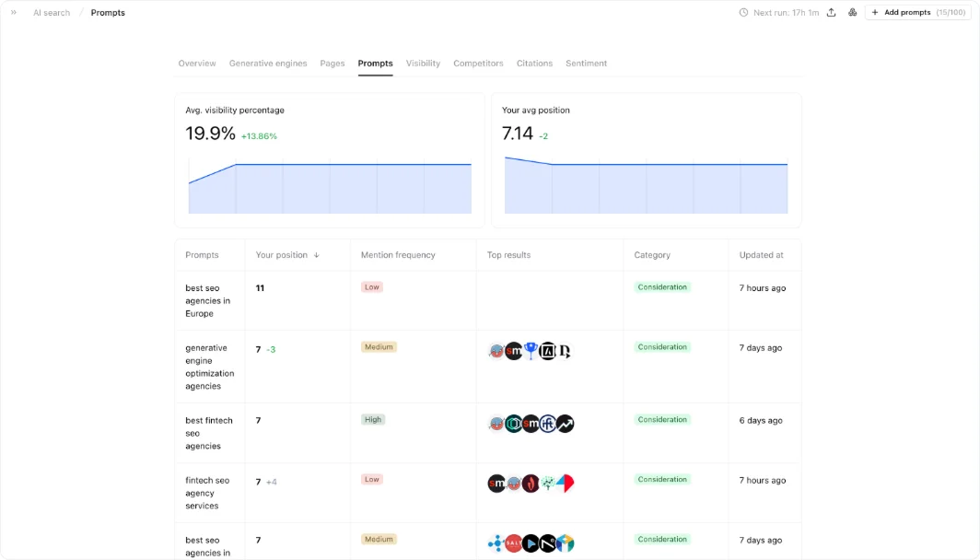Click the Next run clock icon
The image size is (980, 560).
coord(743,13)
